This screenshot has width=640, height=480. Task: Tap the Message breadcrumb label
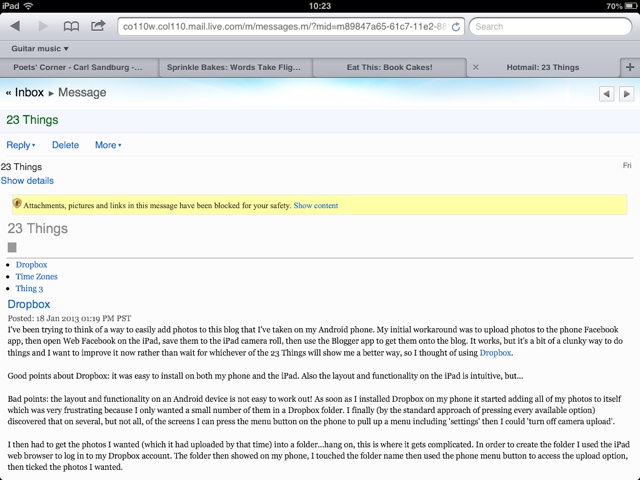pos(82,93)
